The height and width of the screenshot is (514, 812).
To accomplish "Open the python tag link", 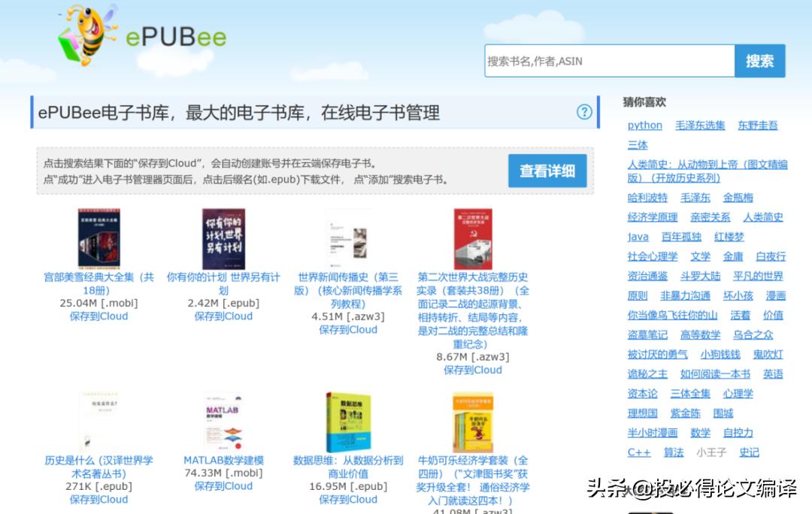I will 644,125.
